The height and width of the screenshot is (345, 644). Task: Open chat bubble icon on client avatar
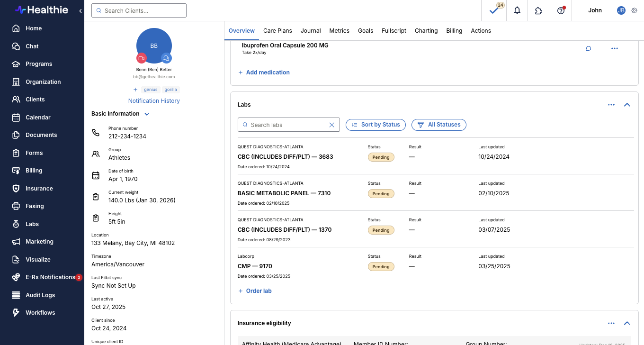(166, 58)
